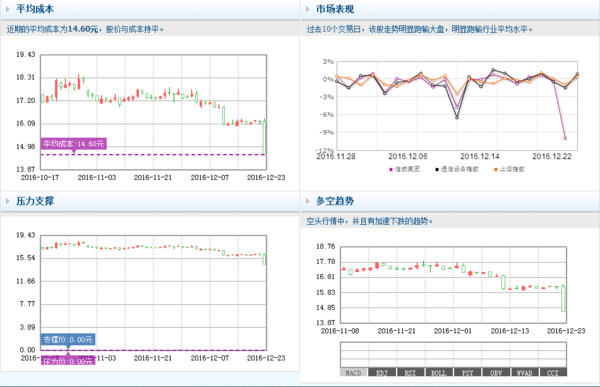Collapse the 平均成本 section arrow
Viewport: 600px width, 387px height.
click(8, 9)
